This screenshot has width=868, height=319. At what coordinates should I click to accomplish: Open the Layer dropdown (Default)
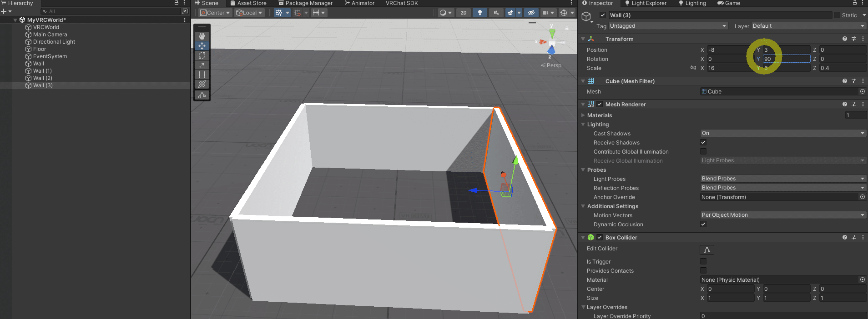(808, 26)
